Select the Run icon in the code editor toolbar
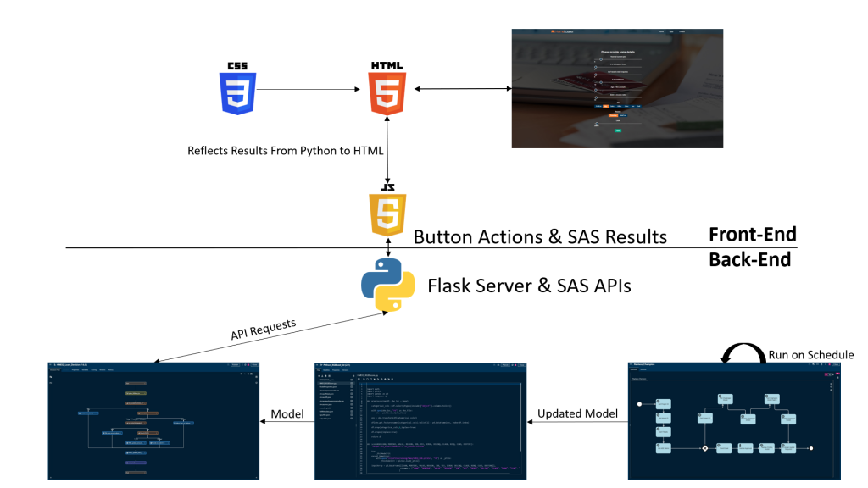The image size is (868, 488). tap(375, 379)
